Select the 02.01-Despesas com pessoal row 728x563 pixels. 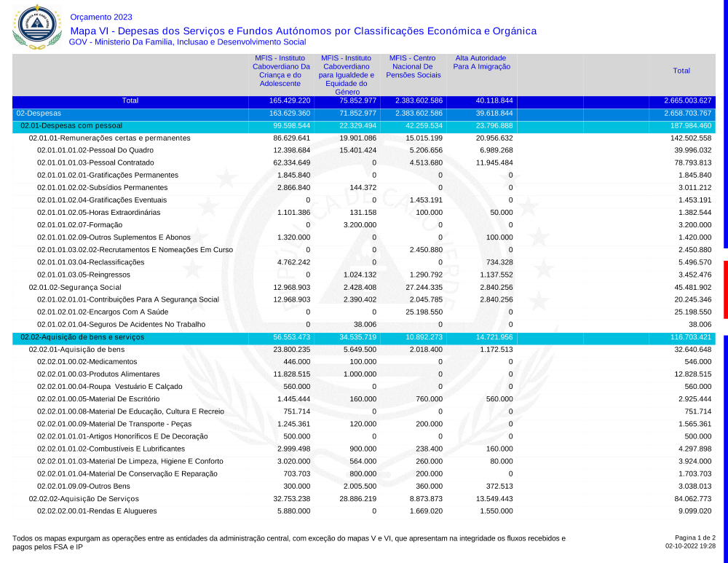[71, 125]
